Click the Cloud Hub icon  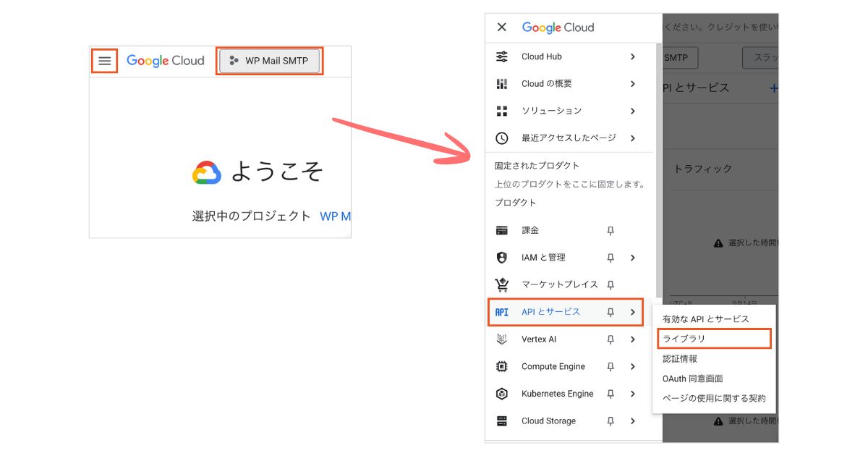tap(501, 56)
